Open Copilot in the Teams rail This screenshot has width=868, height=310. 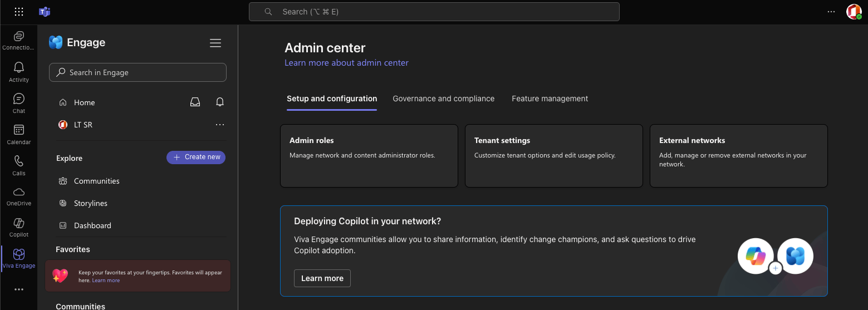tap(18, 228)
